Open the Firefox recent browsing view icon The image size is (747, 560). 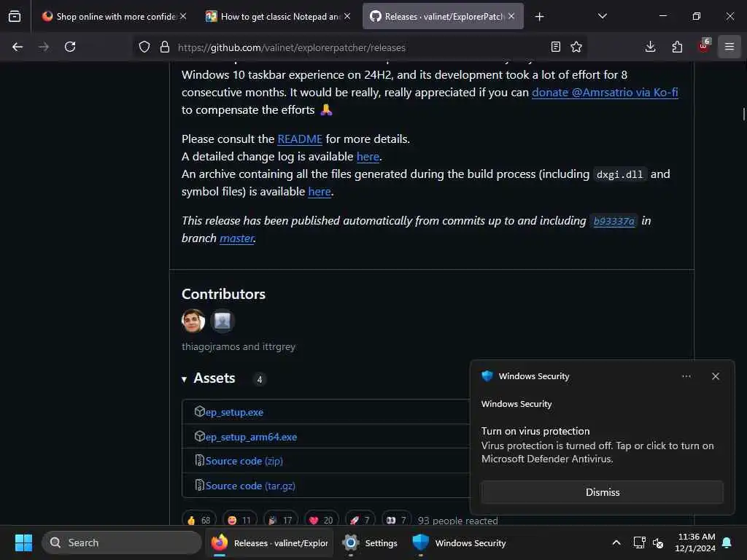pos(15,16)
